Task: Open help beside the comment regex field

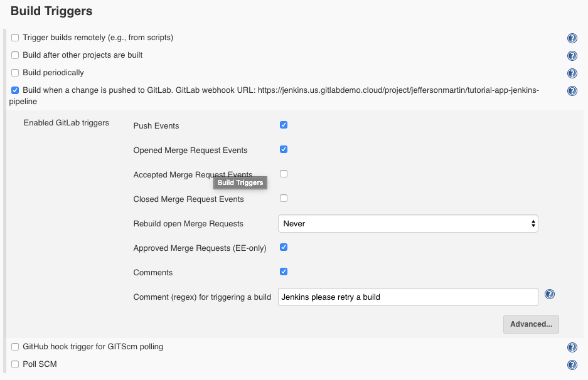Action: coord(550,293)
